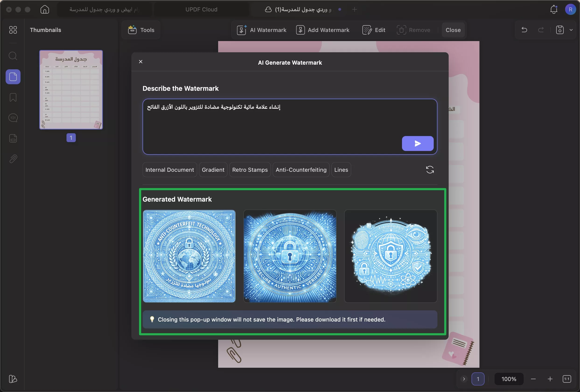Select the first generated watermark with Arabic text
Viewport: 580px width, 392px height.
(x=189, y=256)
